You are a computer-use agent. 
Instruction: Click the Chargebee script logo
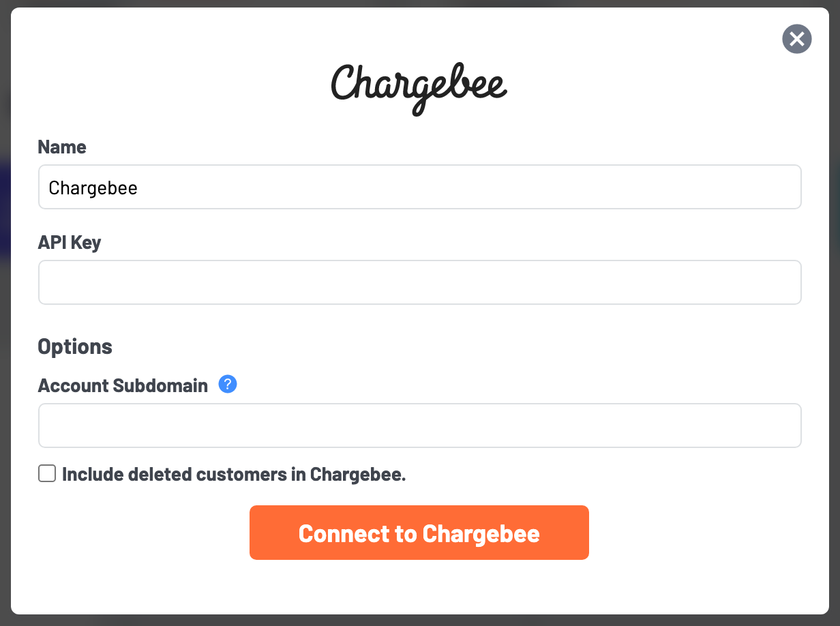click(x=419, y=89)
